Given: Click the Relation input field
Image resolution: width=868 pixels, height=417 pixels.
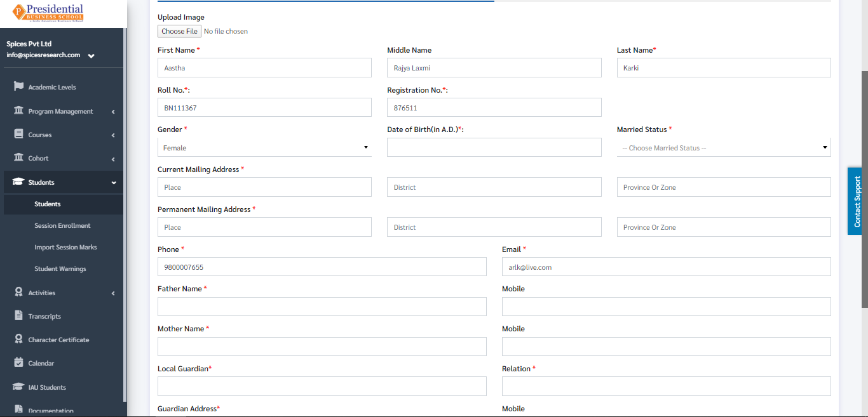Looking at the screenshot, I should 667,386.
